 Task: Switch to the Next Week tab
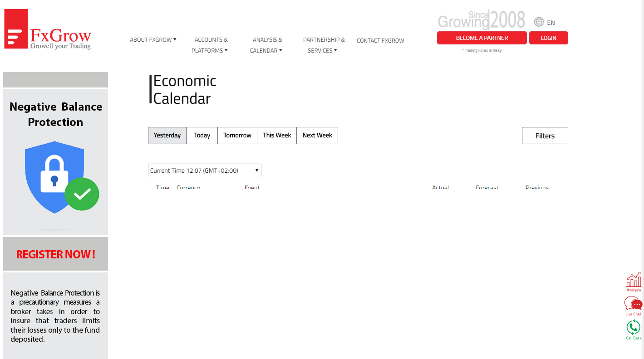(x=317, y=135)
